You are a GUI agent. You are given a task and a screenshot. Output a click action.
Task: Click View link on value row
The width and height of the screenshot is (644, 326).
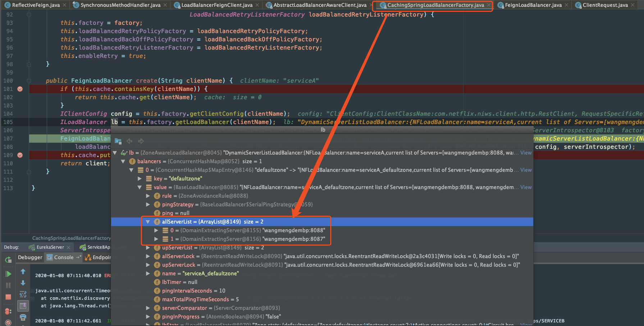[526, 187]
